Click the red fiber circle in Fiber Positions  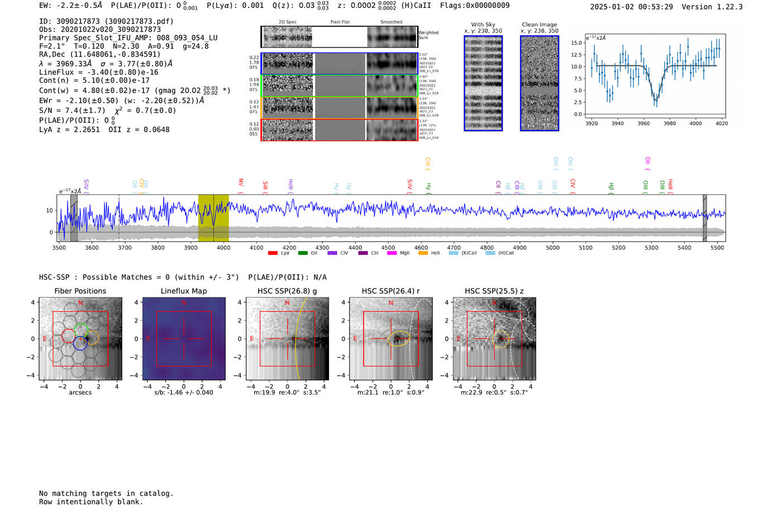coord(69,336)
